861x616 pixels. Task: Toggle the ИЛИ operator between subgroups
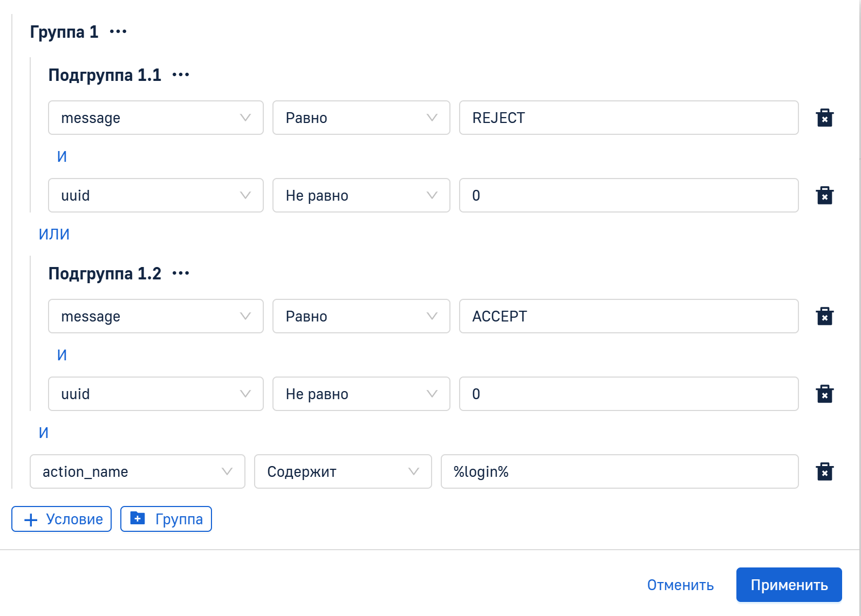click(x=54, y=234)
